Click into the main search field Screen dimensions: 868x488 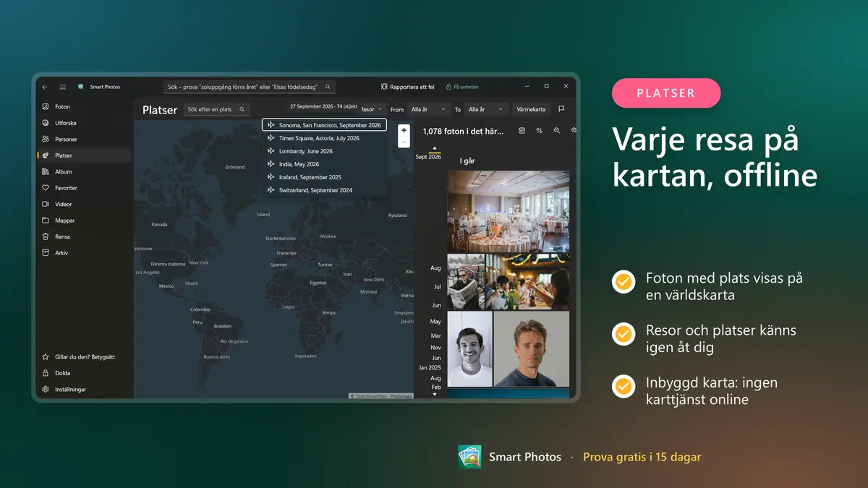click(x=250, y=87)
